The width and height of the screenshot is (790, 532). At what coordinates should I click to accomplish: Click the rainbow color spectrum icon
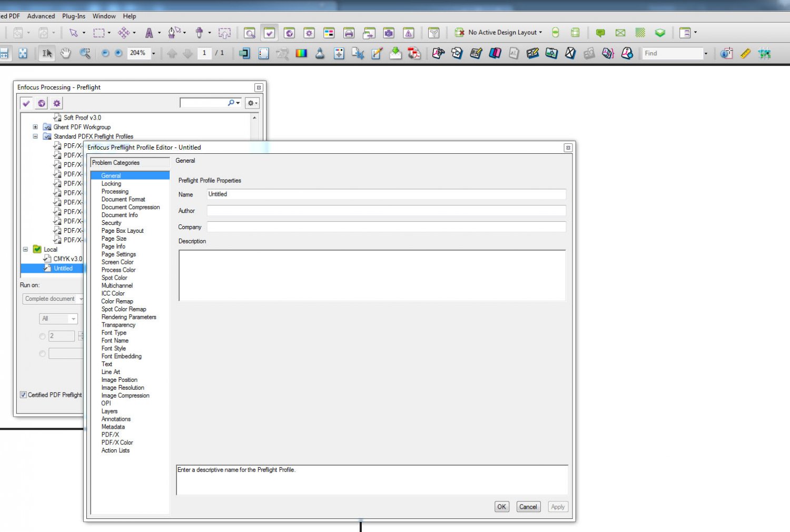pos(301,53)
